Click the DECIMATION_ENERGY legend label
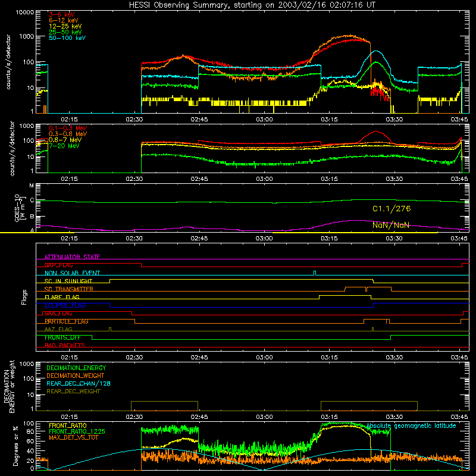 [x=76, y=368]
